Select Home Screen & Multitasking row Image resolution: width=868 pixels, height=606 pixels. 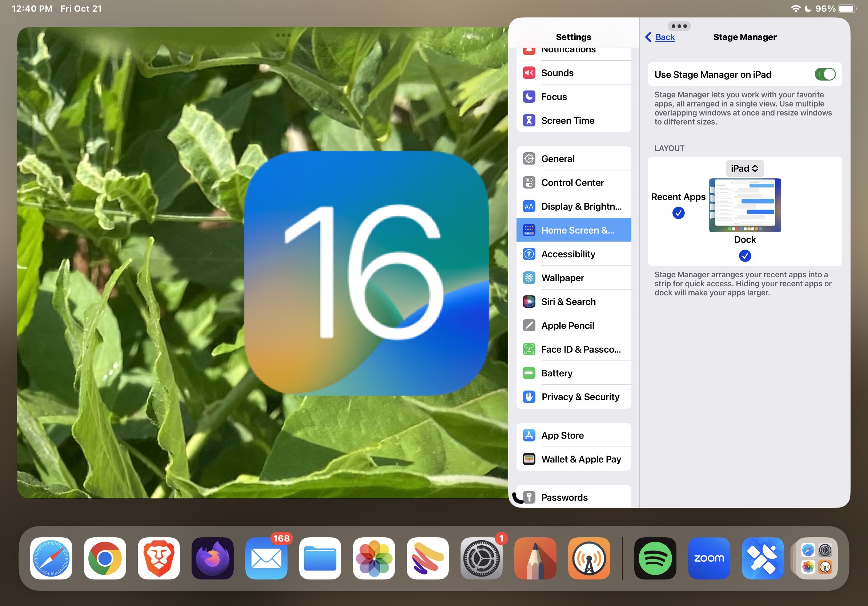point(574,230)
